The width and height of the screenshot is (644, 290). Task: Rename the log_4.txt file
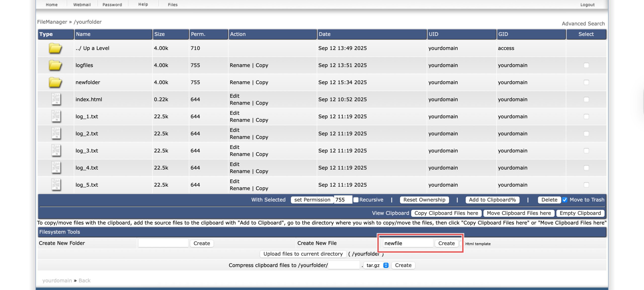coord(240,171)
